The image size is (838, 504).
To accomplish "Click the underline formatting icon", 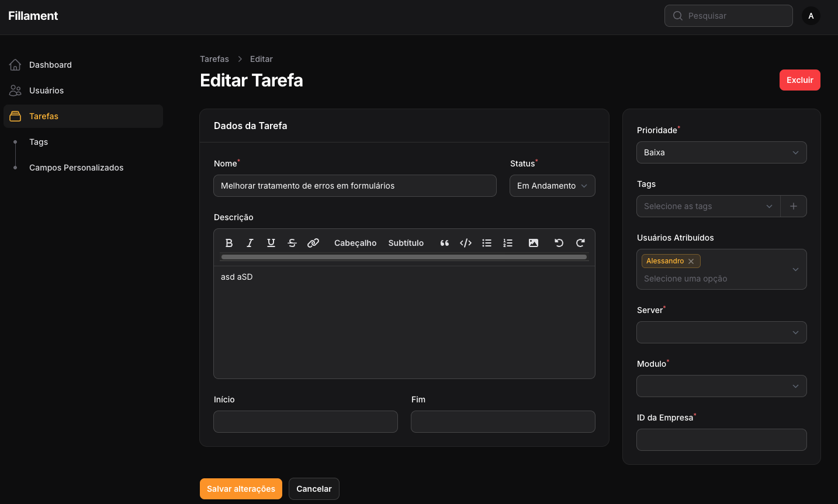I will pos(271,243).
